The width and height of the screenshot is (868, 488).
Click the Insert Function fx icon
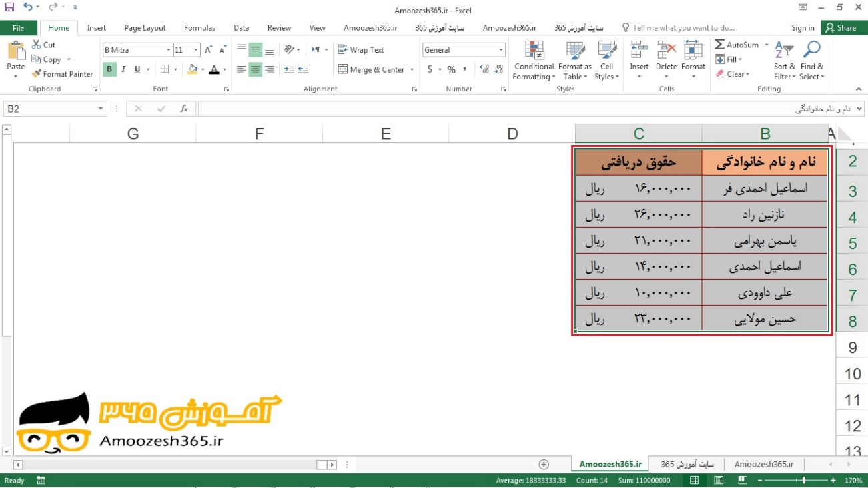[184, 109]
